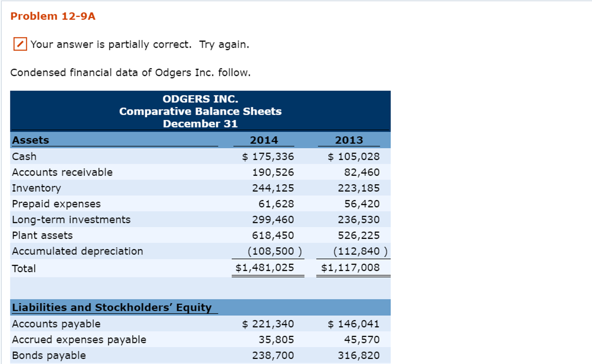Select the Prepaid expenses row label
Viewport: 592px width, 364px height.
pos(56,204)
